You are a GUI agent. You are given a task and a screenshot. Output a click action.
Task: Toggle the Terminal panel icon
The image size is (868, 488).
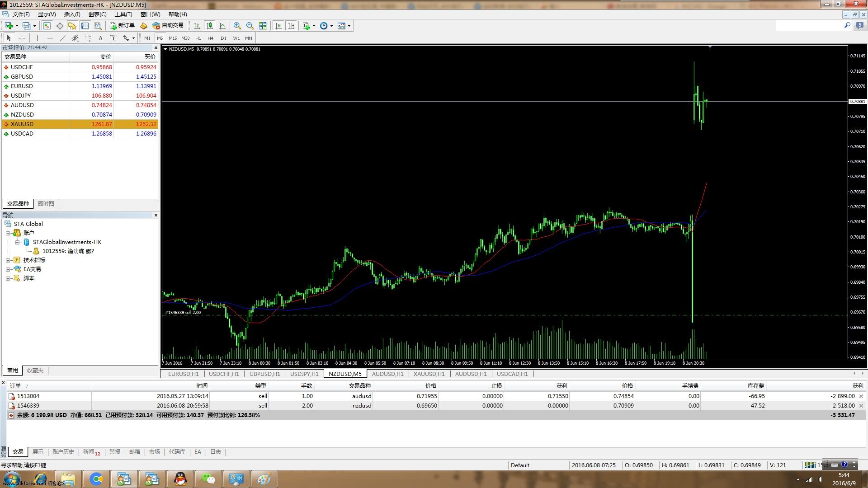(85, 26)
